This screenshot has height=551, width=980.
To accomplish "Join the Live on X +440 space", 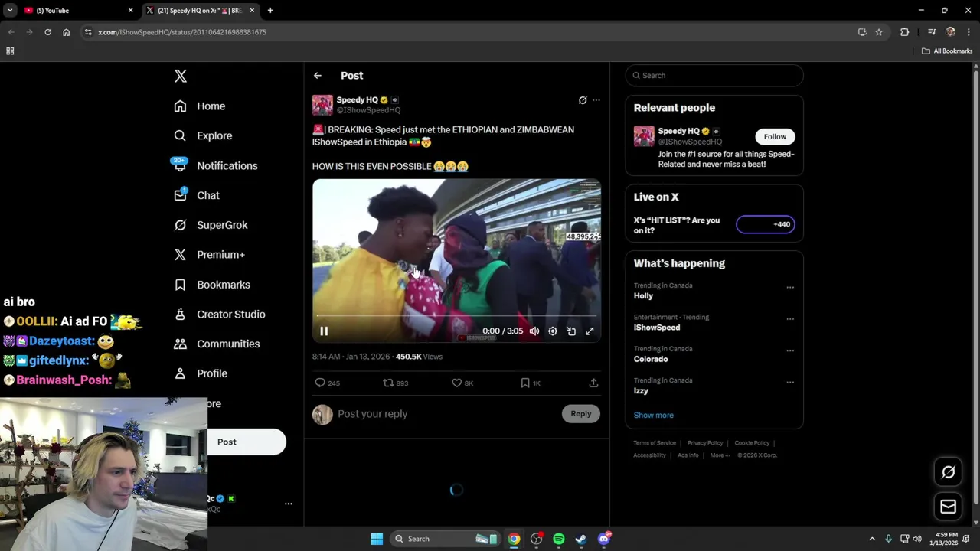I will (x=766, y=224).
